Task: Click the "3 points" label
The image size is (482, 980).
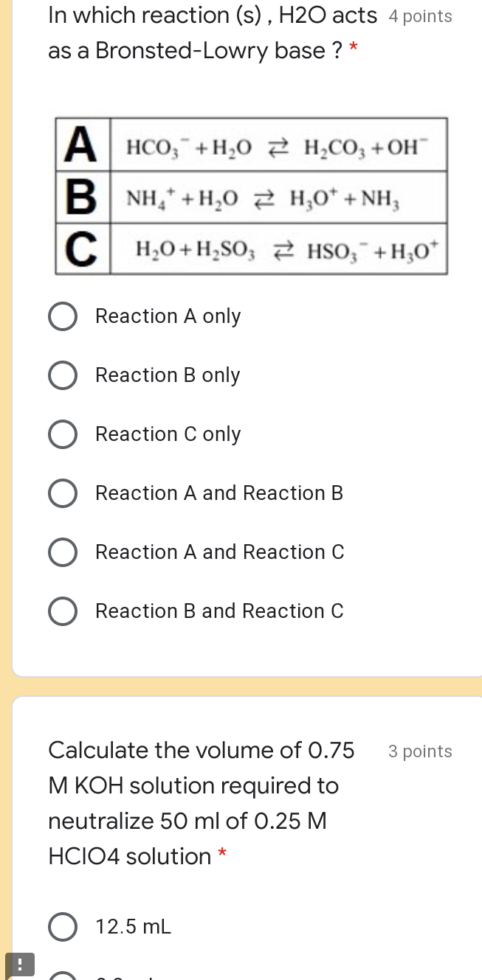Action: pyautogui.click(x=420, y=751)
